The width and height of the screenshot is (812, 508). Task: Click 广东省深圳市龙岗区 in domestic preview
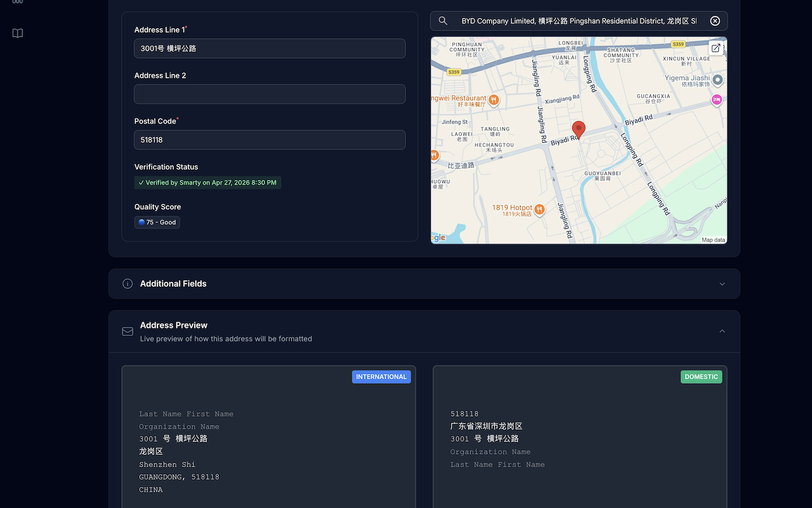pos(487,426)
